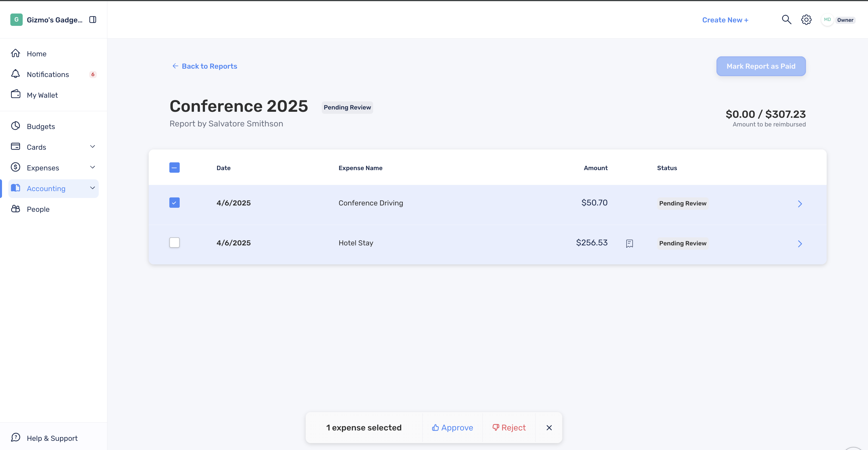Click the Expense Name column header
Image resolution: width=868 pixels, height=450 pixels.
[360, 168]
